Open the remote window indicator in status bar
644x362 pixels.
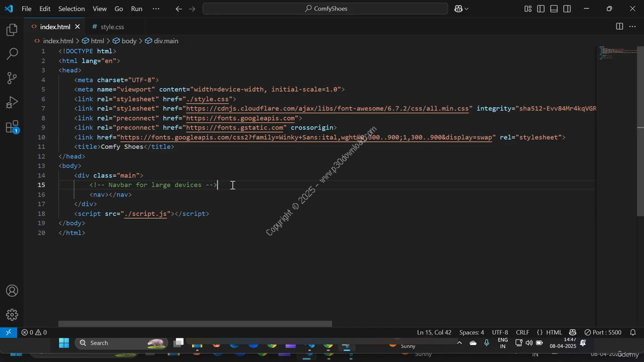pyautogui.click(x=8, y=332)
